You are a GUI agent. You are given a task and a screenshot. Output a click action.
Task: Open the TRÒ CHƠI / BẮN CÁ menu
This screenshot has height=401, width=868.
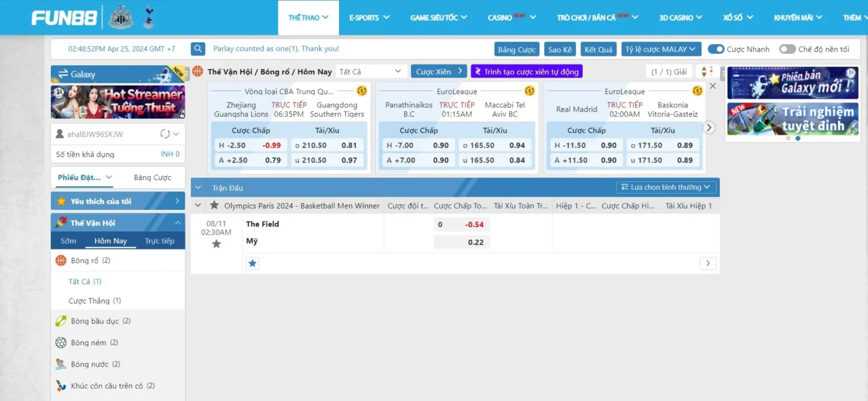(x=598, y=17)
